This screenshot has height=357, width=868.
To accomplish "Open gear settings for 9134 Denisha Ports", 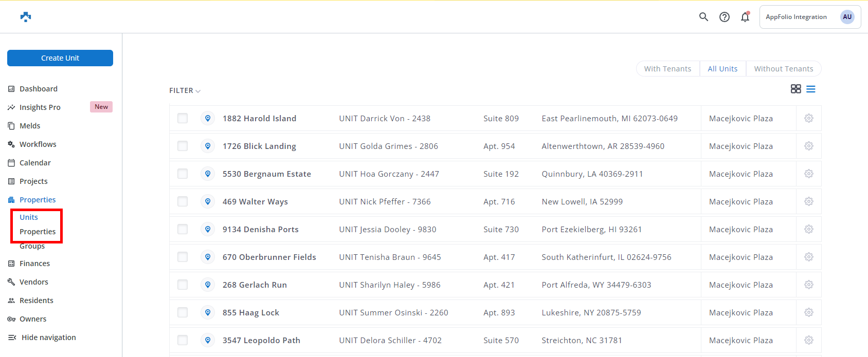I will 809,229.
